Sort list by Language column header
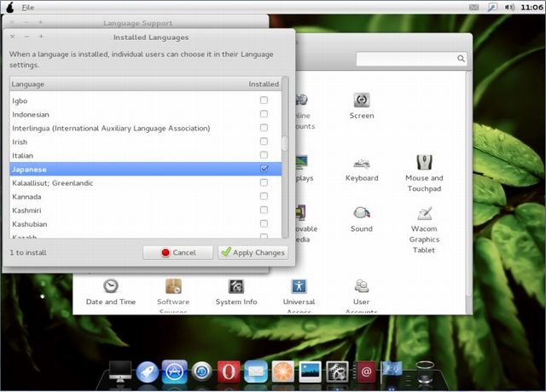This screenshot has width=546, height=392. pos(28,84)
